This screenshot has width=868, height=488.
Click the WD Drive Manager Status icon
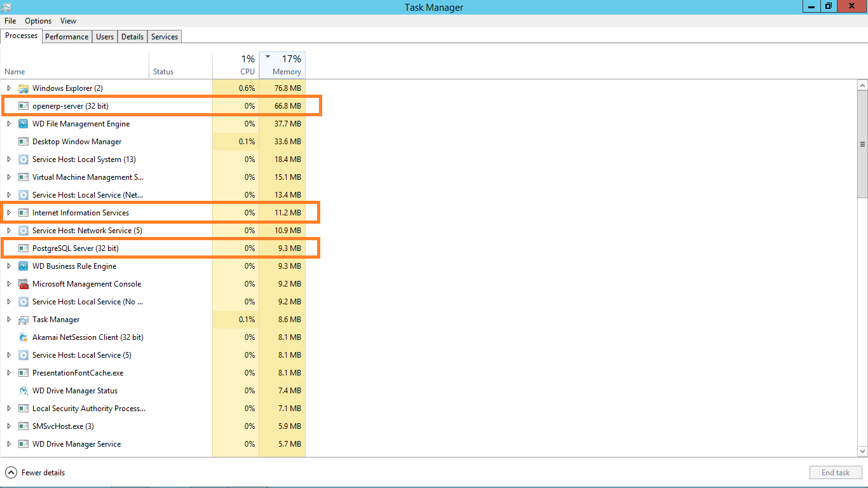[24, 391]
